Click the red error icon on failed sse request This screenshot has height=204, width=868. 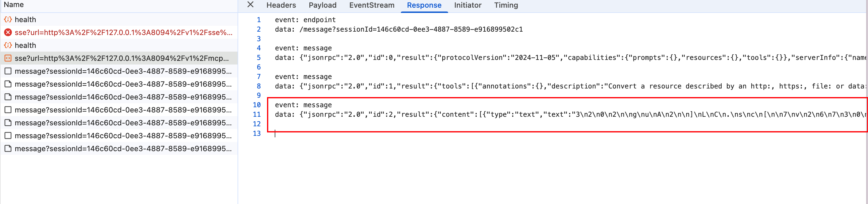[x=8, y=32]
